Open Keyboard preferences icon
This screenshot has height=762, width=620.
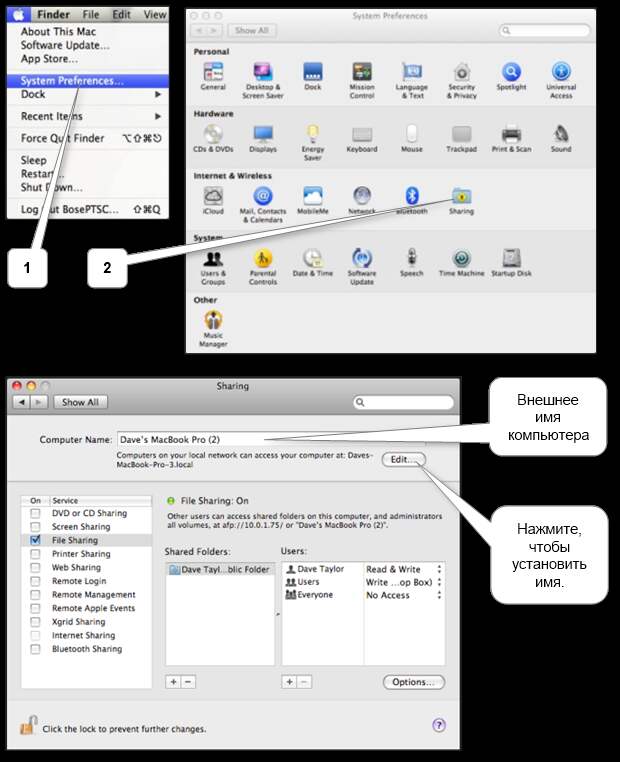tap(362, 134)
